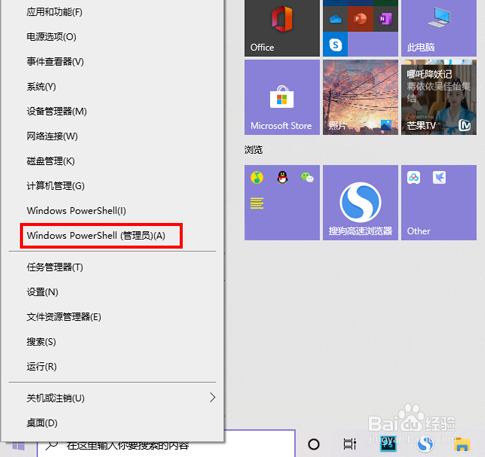Open Skype from the tile group
The height and width of the screenshot is (457, 485).
335,44
